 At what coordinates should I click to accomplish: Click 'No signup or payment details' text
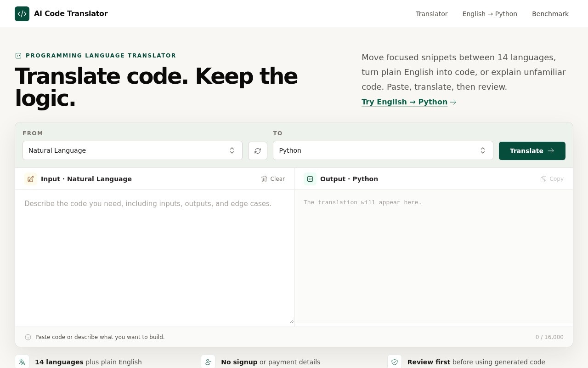coord(271,362)
